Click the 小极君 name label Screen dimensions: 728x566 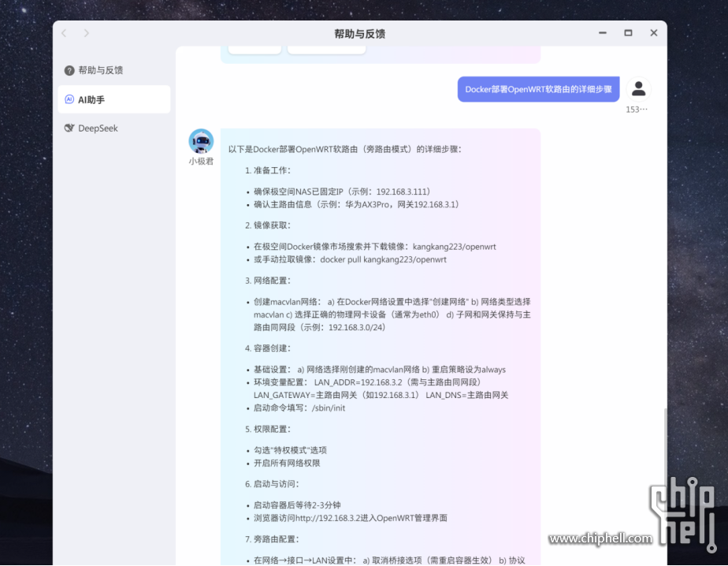[x=201, y=162]
